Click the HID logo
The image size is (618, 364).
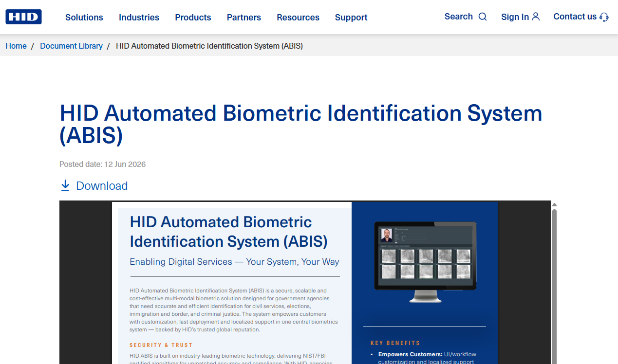point(23,17)
